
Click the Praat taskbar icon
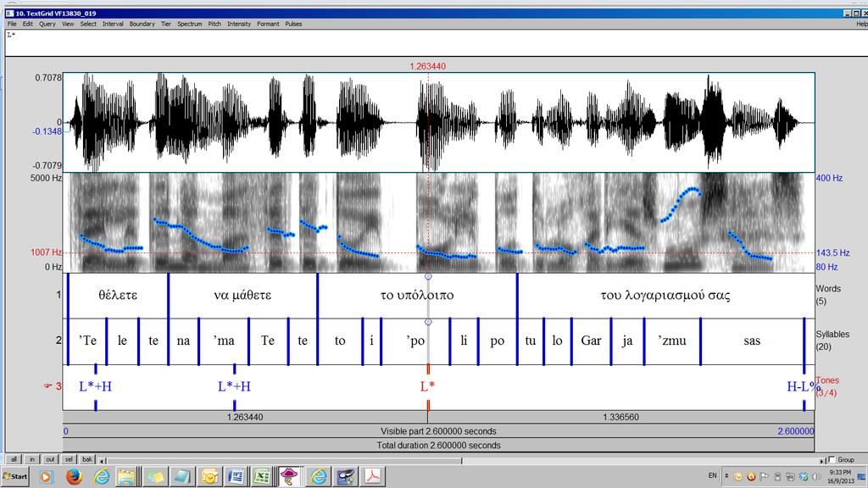[289, 476]
